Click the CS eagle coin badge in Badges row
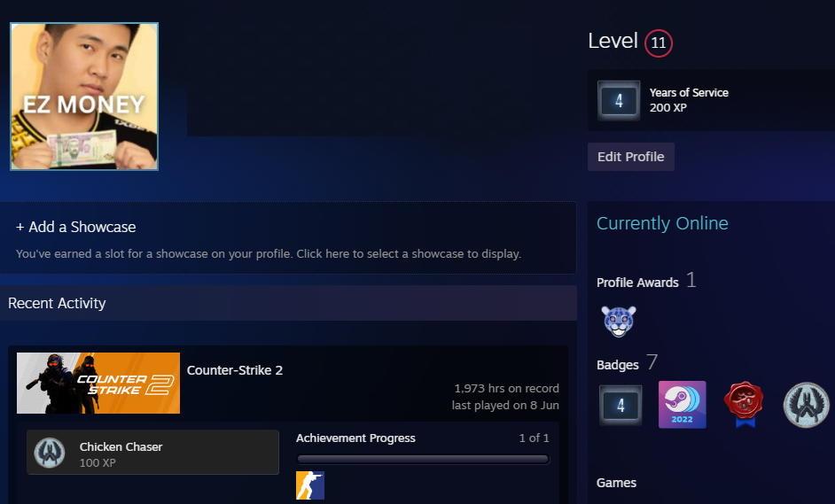Image resolution: width=835 pixels, height=504 pixels. (807, 405)
